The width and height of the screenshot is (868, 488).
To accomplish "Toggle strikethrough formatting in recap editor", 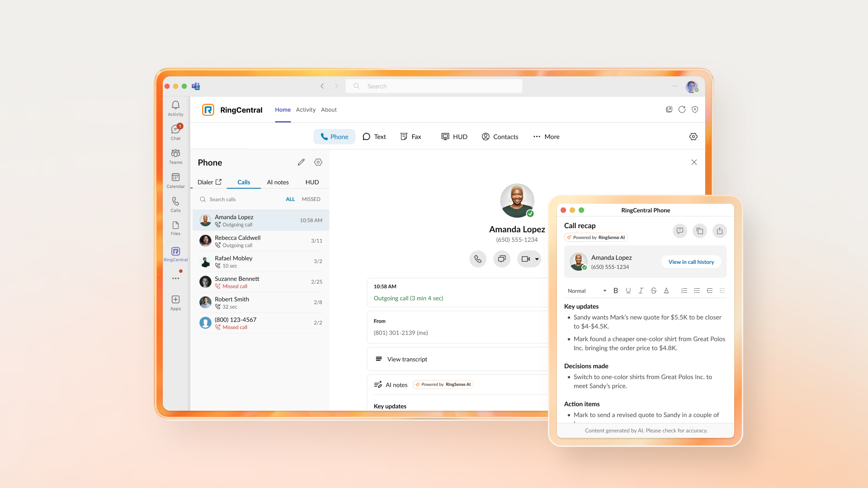I will pos(653,291).
